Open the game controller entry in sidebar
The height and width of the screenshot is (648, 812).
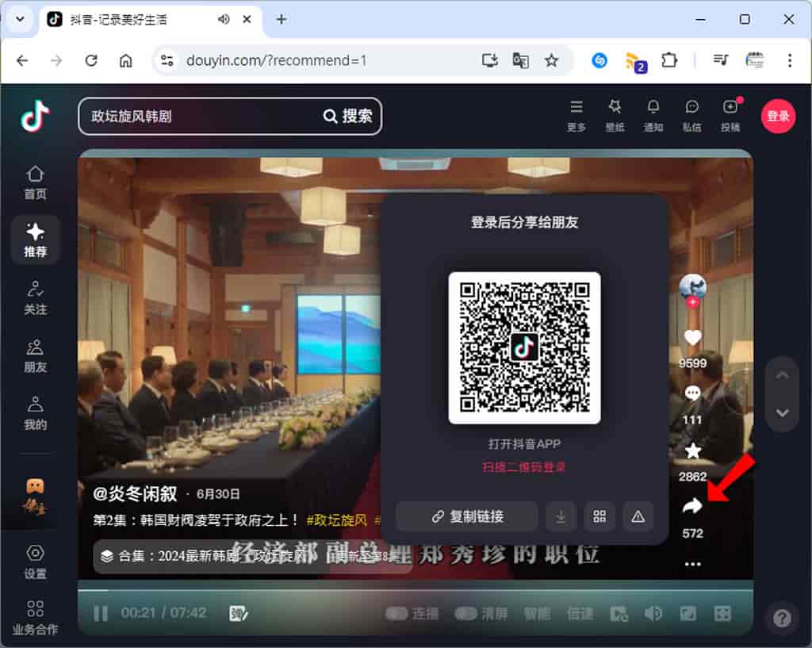(x=35, y=497)
